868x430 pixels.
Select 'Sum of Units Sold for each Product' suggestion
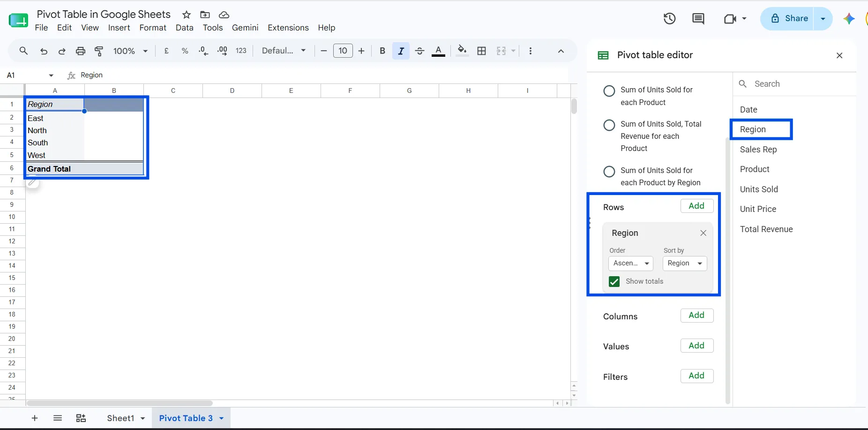(609, 91)
